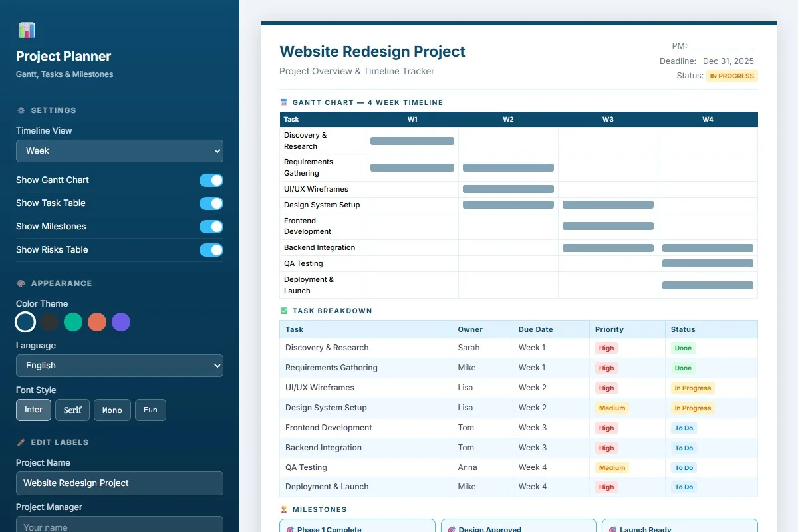
Task: Select the Mono font style
Action: click(112, 410)
